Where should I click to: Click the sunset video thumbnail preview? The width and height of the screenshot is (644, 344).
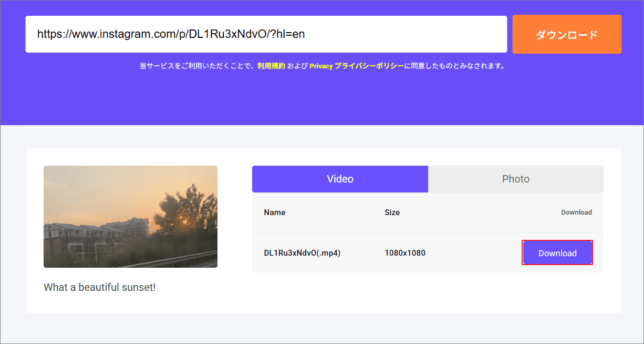[130, 217]
